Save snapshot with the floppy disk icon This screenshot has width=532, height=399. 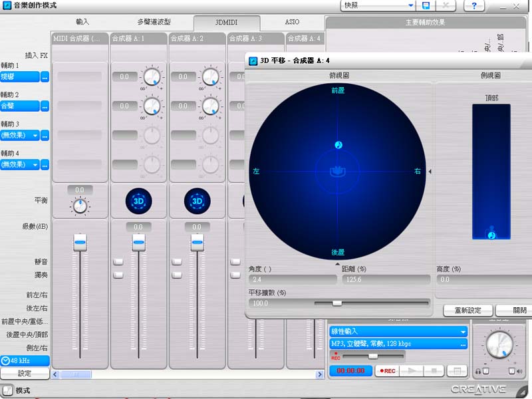click(x=426, y=5)
